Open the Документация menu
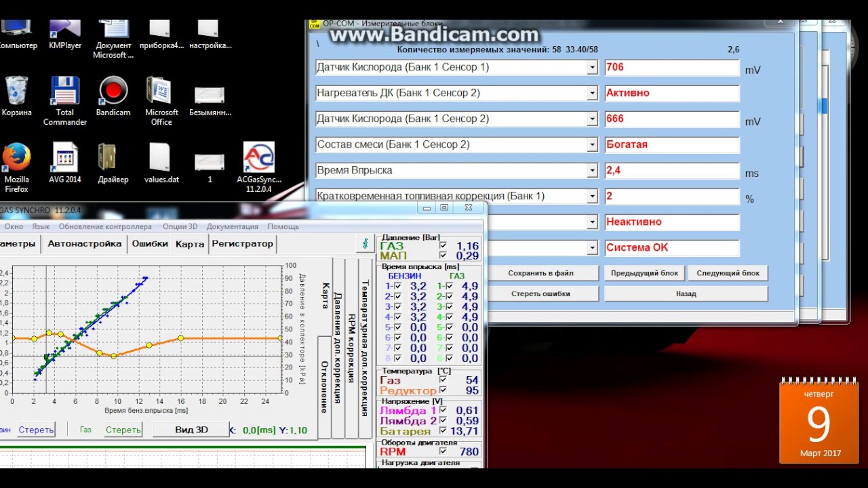This screenshot has width=868, height=488. point(232,226)
